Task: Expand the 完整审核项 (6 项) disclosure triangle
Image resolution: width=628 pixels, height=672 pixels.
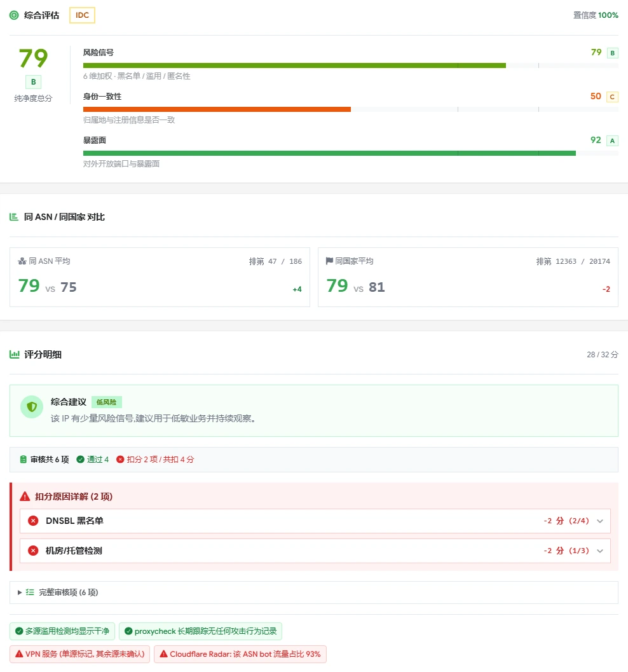Action: [20, 593]
